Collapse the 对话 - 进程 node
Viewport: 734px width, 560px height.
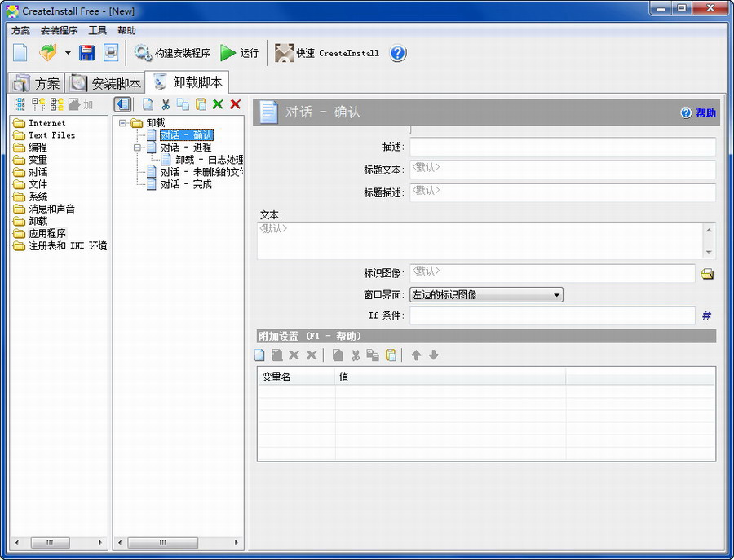click(137, 148)
